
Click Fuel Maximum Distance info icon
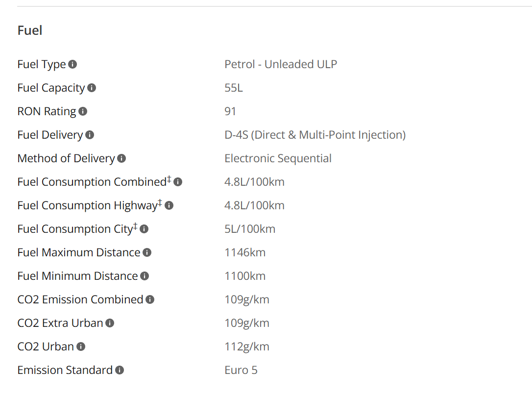click(147, 252)
